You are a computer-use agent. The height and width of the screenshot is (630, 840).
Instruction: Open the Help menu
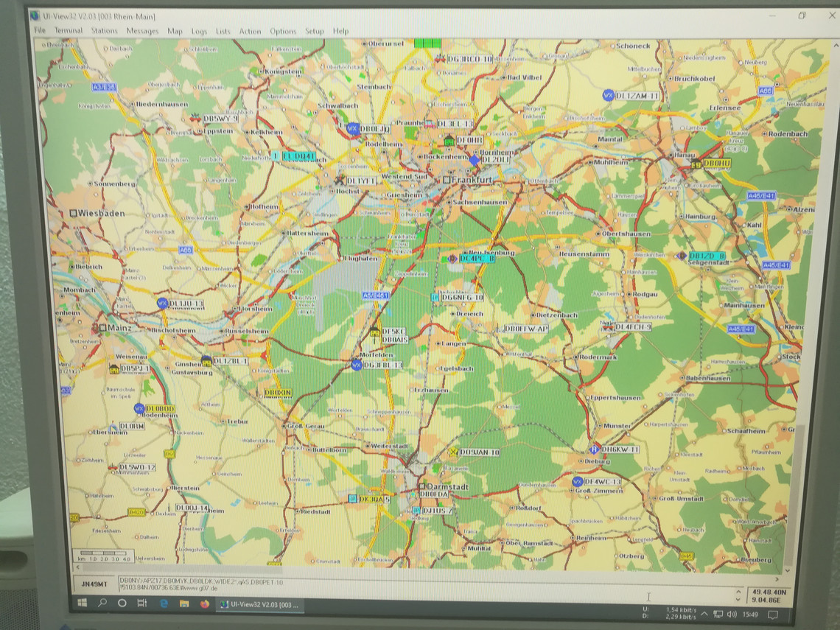pyautogui.click(x=340, y=31)
